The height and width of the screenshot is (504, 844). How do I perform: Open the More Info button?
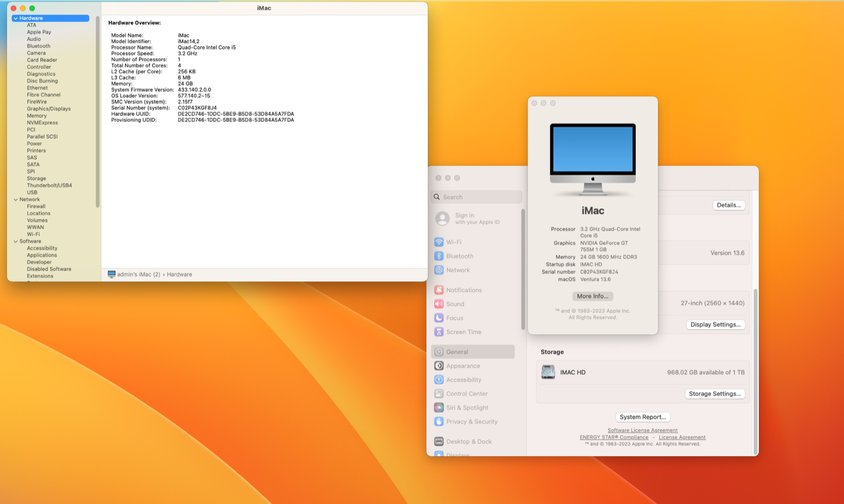pos(592,296)
